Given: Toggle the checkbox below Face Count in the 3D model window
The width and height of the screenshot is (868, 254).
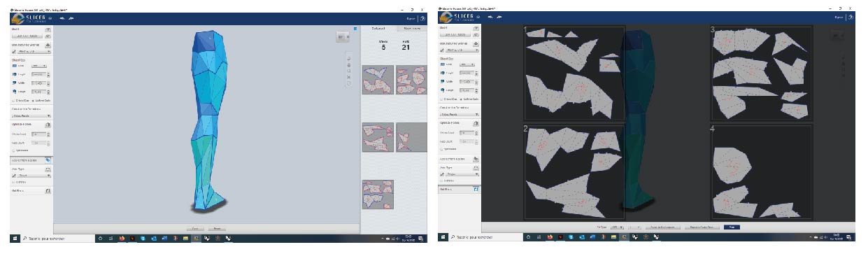Looking at the screenshot, I should click(x=13, y=149).
